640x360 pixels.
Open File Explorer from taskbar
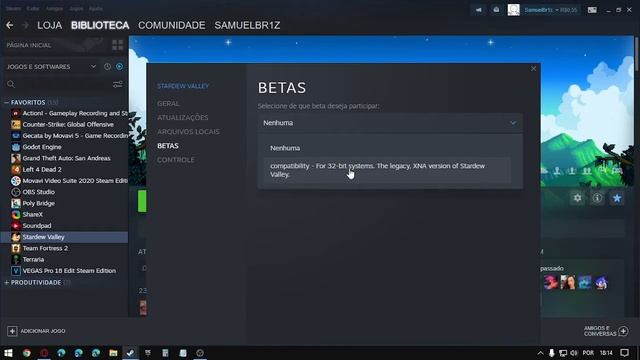113,353
